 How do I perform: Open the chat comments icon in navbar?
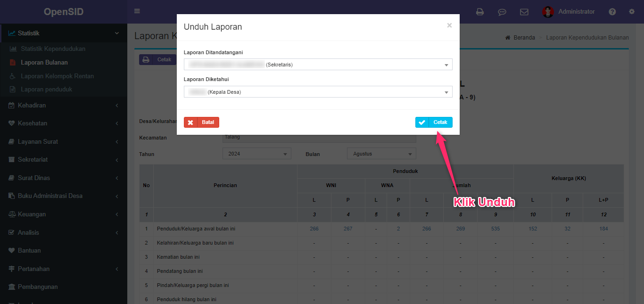point(502,12)
